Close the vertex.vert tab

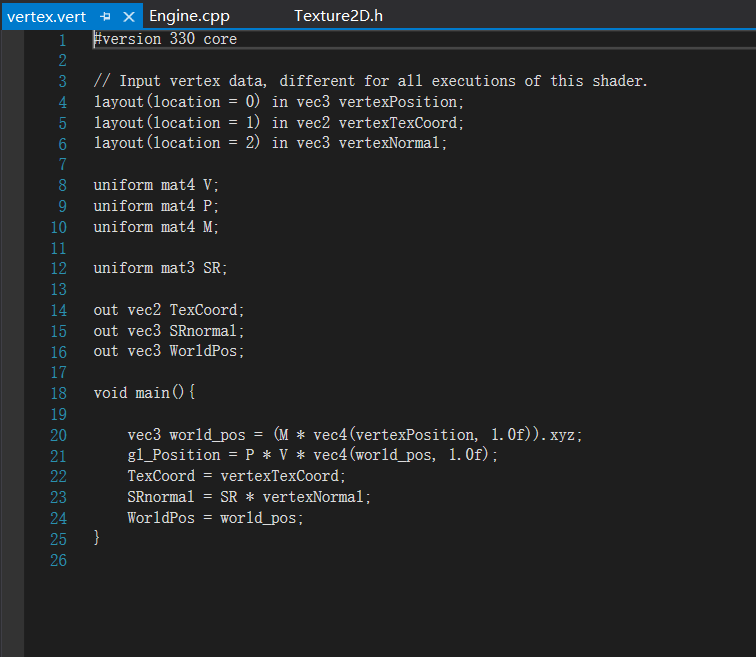point(128,17)
